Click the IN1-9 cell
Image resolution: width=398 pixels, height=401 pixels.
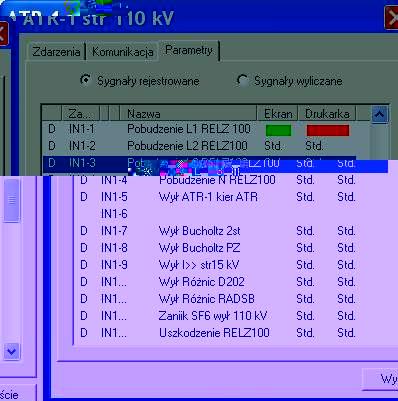pos(114,265)
